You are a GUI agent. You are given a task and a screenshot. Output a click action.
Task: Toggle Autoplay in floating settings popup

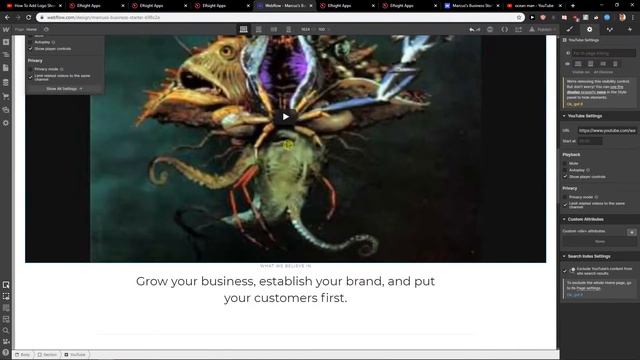(x=31, y=42)
